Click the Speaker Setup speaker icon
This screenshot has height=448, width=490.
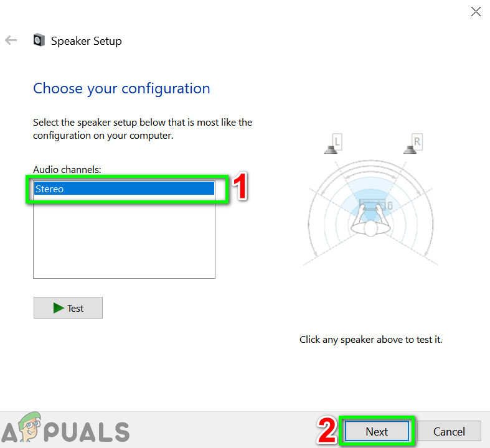pos(39,40)
